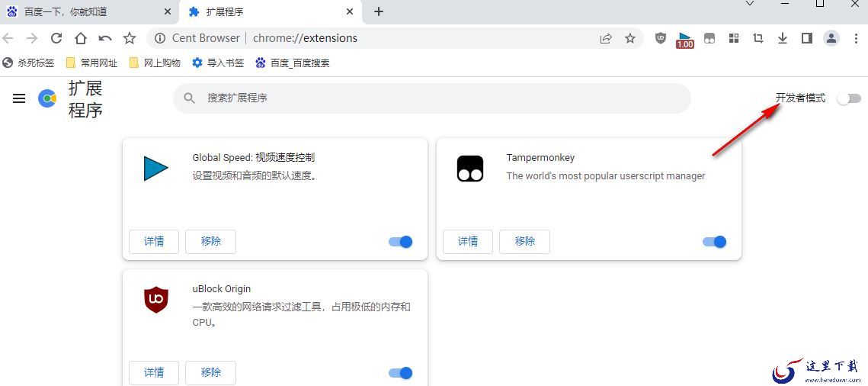The image size is (868, 386).
Task: Toggle the side panel icon
Action: pyautogui.click(x=806, y=38)
